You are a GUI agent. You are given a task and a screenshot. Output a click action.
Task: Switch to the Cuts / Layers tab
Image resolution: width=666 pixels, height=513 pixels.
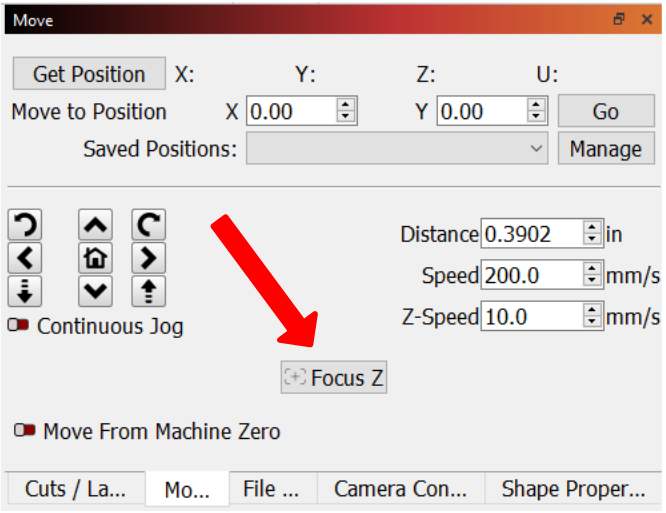76,489
